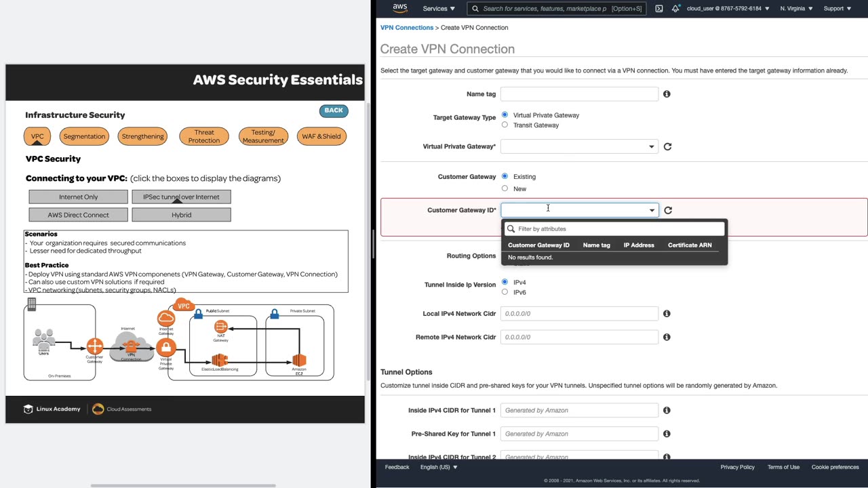The height and width of the screenshot is (488, 868).
Task: Click the Users icon in the On-Premises box
Action: coord(44,338)
